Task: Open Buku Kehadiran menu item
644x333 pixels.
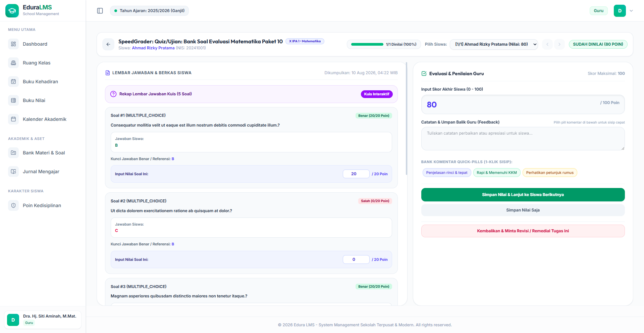Action: (x=43, y=82)
